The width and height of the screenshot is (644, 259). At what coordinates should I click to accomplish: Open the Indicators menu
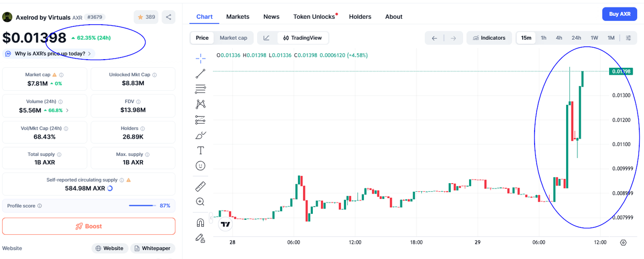point(488,38)
